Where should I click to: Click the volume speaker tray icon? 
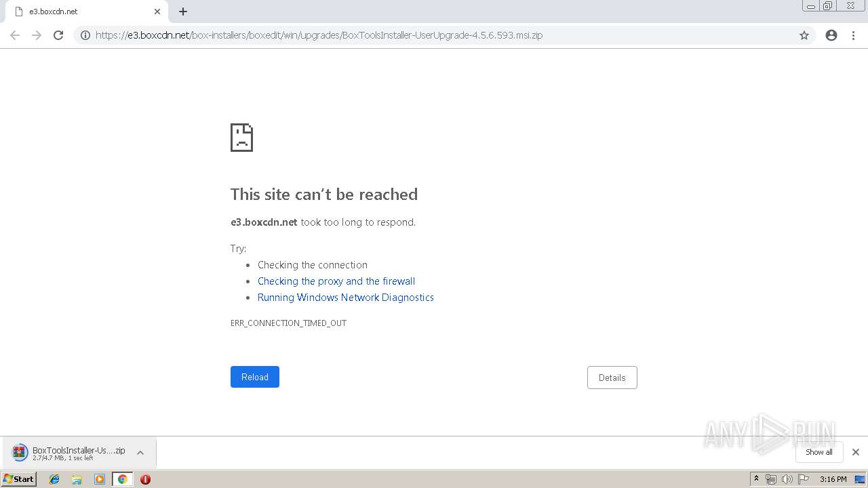tap(787, 479)
